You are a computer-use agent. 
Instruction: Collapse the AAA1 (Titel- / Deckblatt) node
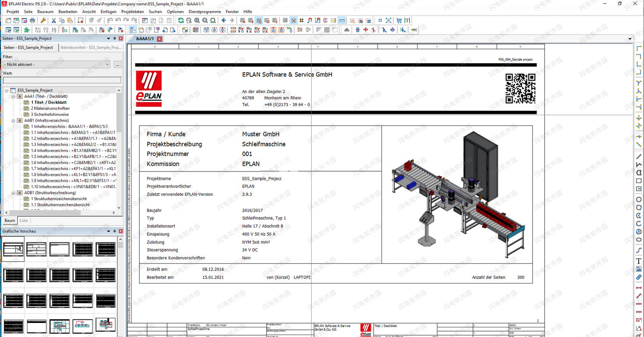[13, 96]
